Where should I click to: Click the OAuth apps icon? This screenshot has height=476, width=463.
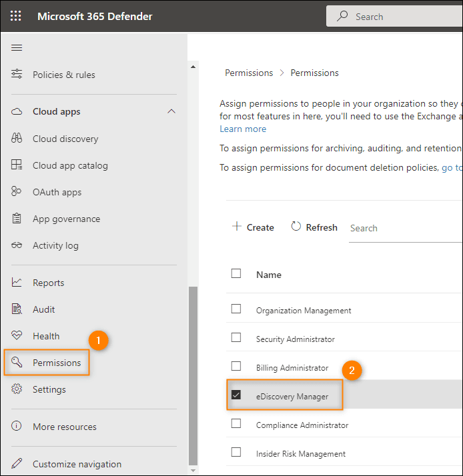17,192
